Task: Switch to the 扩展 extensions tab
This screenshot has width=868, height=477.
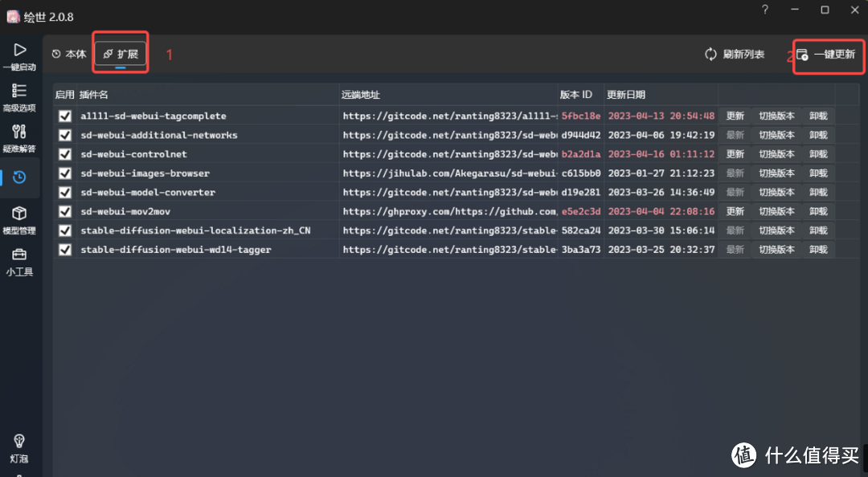Action: [x=121, y=54]
